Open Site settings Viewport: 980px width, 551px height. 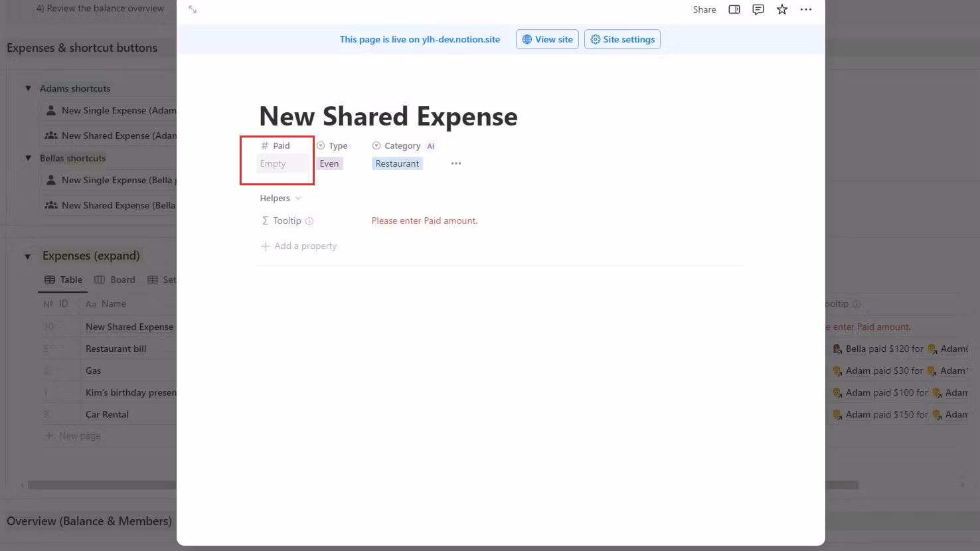pyautogui.click(x=622, y=39)
